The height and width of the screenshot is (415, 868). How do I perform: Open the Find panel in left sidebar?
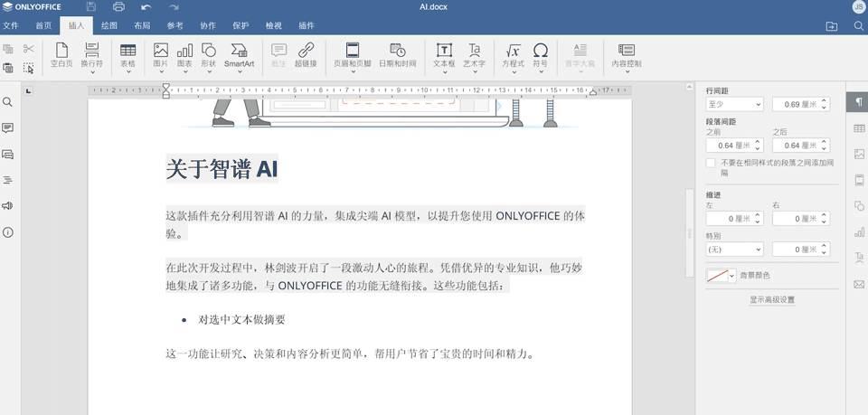tap(8, 102)
